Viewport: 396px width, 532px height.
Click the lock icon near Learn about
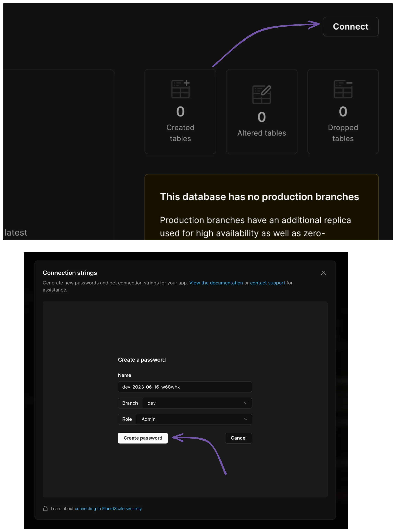(45, 508)
